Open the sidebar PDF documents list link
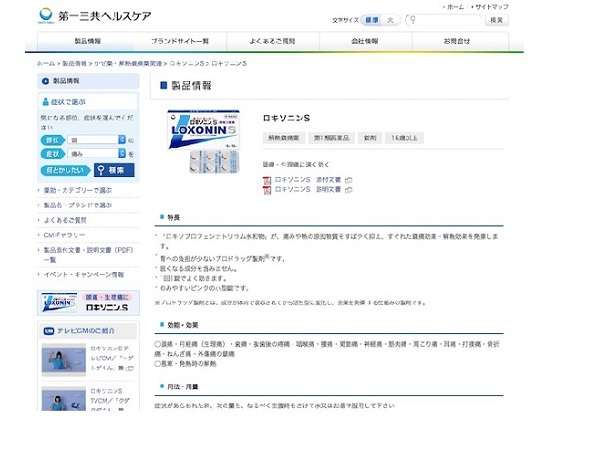 click(88, 255)
